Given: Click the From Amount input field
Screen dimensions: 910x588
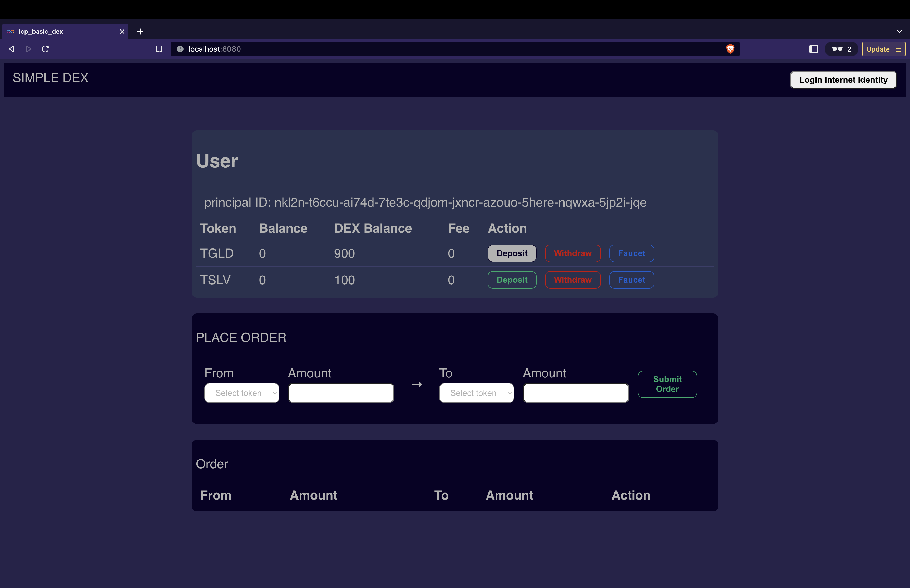Looking at the screenshot, I should point(341,393).
